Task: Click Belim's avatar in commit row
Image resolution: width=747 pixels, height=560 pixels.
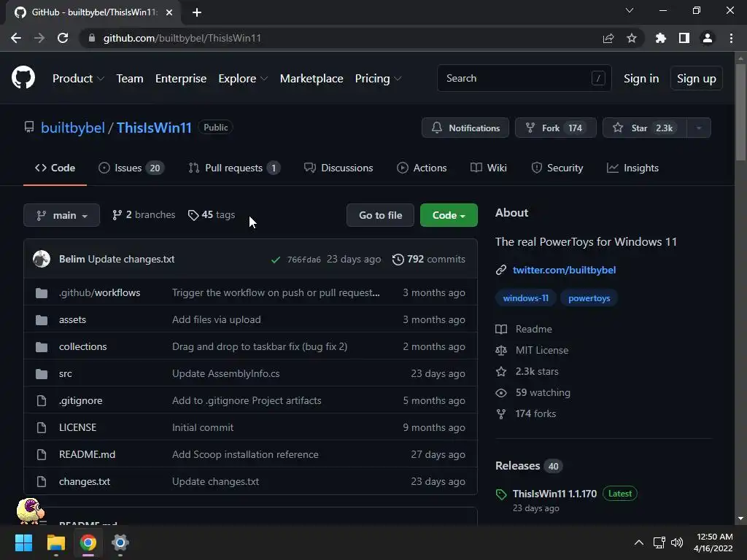Action: tap(42, 259)
